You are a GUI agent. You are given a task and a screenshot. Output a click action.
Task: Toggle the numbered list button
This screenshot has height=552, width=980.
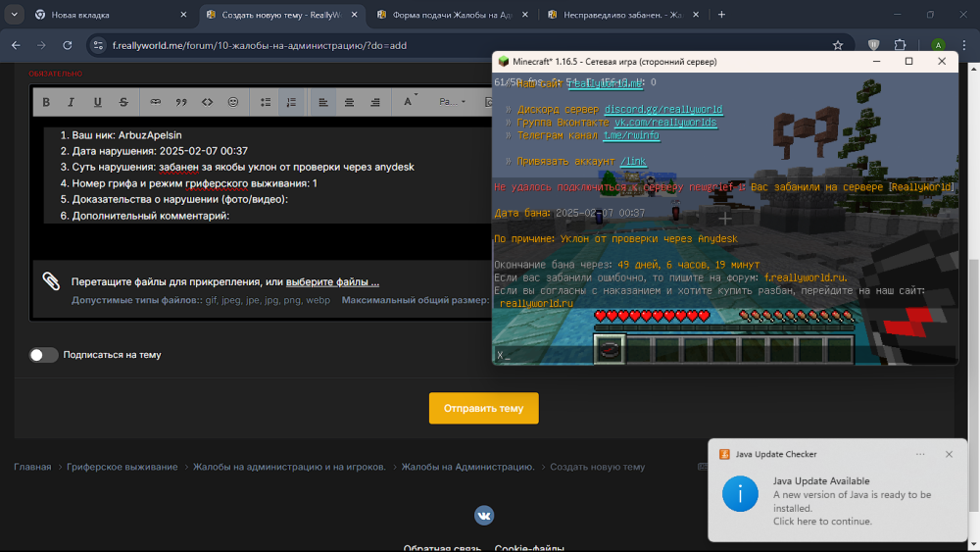coord(291,102)
